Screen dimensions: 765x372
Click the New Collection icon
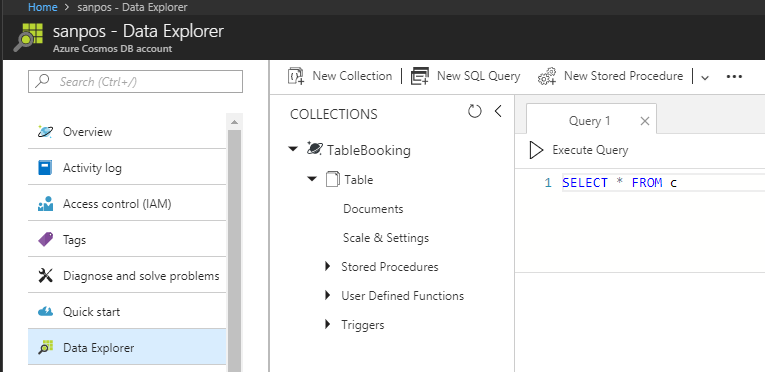tap(296, 76)
